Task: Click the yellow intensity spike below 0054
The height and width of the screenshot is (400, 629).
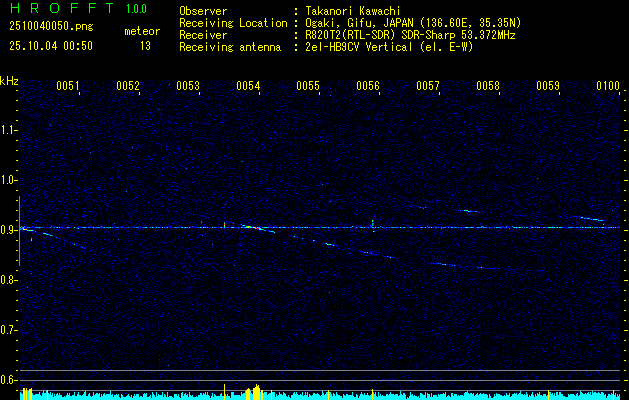Action: pos(257,391)
